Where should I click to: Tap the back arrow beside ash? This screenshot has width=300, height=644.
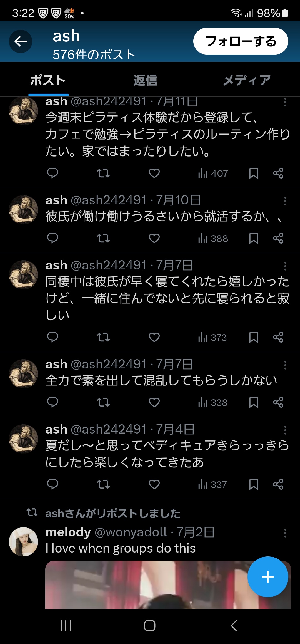click(x=21, y=41)
